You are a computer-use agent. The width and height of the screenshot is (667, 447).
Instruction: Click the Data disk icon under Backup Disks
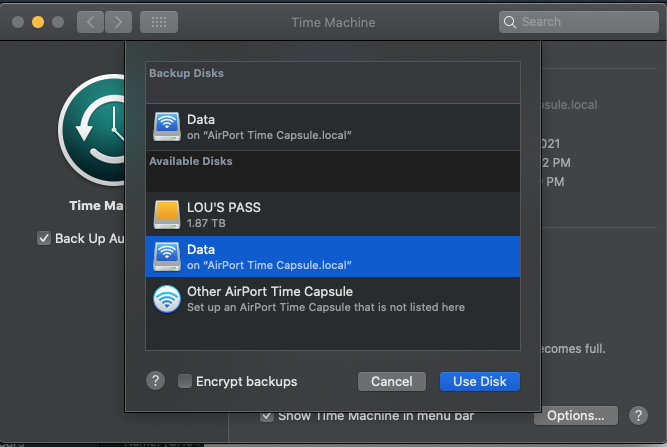tap(166, 126)
